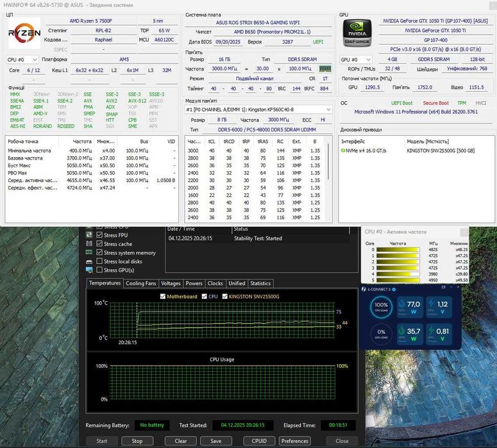The height and width of the screenshot is (448, 497).
Task: Click the GPU load ring gauge in L-Connect
Action: [381, 334]
